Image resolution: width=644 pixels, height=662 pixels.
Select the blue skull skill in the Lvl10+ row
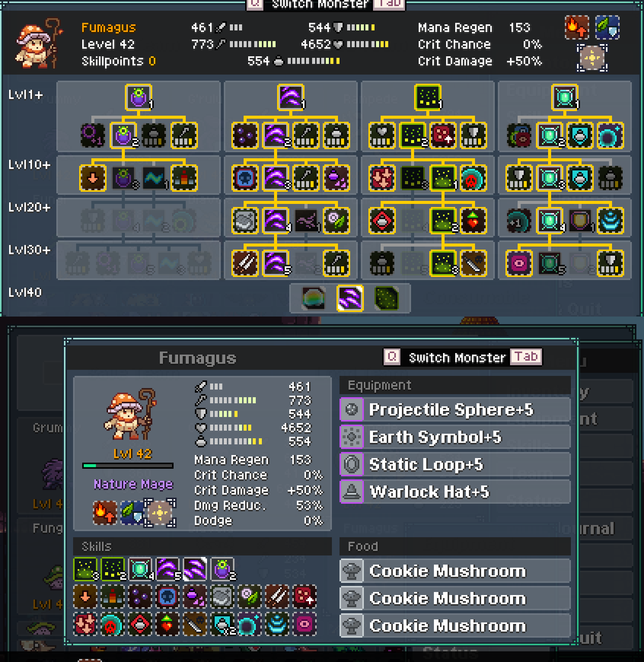[245, 178]
